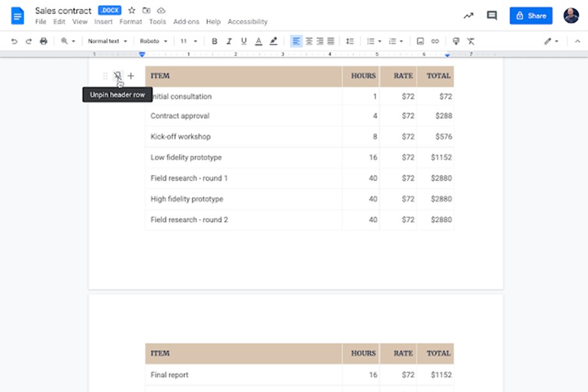Screen dimensions: 588x392
Task: Open the print icon
Action: [43, 41]
